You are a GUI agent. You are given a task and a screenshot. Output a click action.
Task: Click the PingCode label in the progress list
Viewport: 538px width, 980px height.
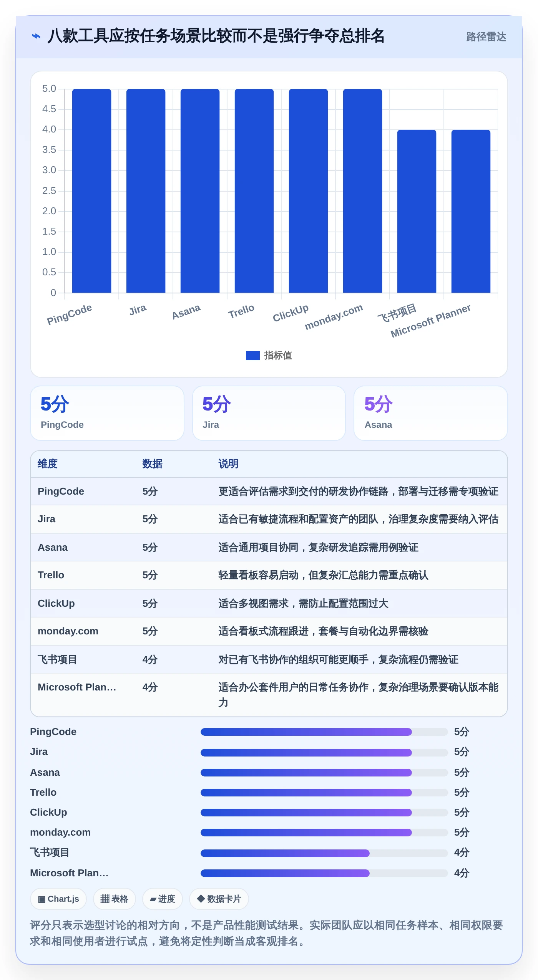click(53, 732)
